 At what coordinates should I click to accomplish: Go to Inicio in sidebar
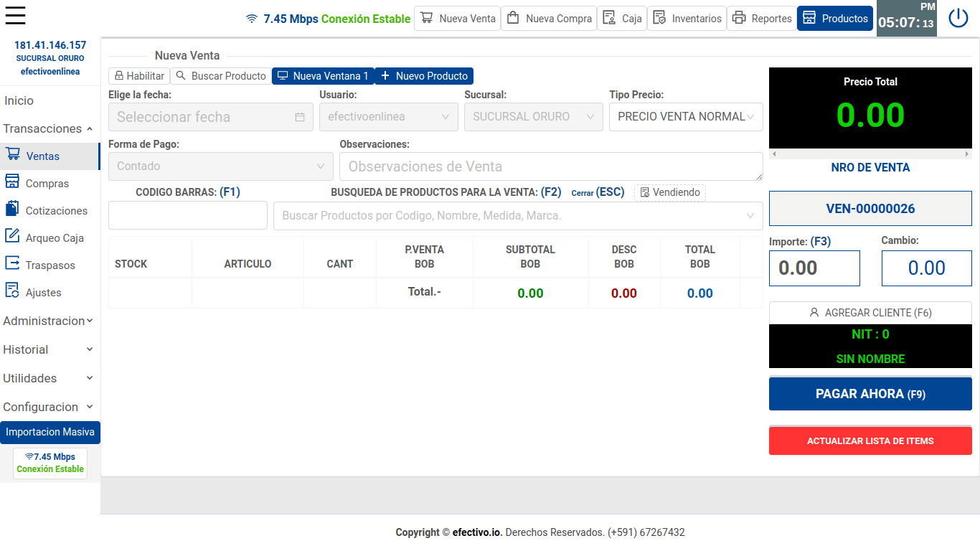click(19, 100)
